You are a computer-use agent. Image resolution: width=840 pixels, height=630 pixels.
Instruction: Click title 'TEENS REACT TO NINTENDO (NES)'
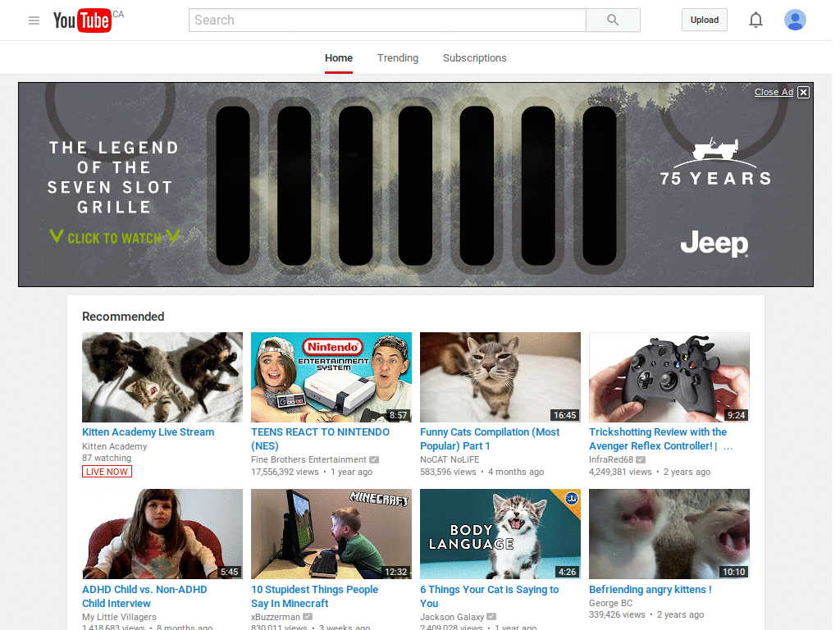point(321,439)
